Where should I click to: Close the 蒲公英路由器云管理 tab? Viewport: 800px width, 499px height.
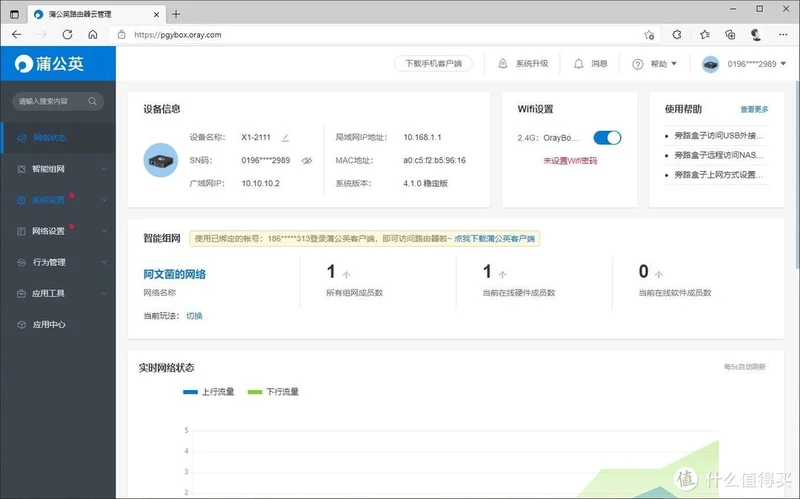pyautogui.click(x=156, y=14)
